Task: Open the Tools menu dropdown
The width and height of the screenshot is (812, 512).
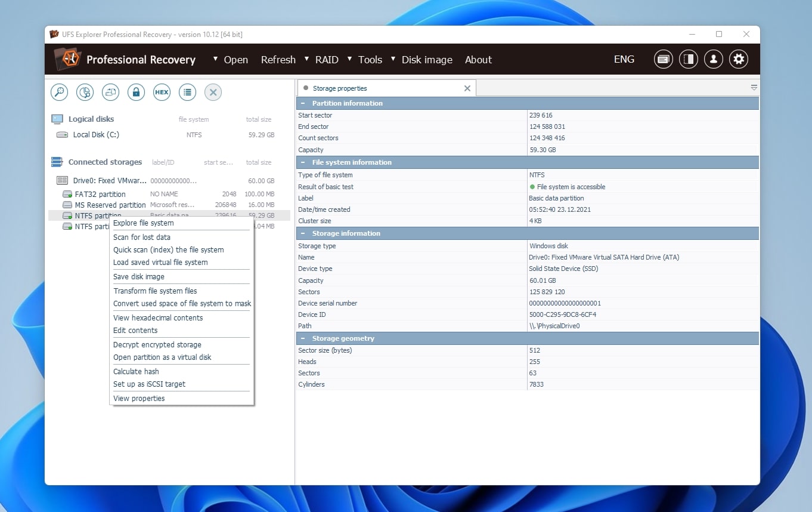Action: 364,60
